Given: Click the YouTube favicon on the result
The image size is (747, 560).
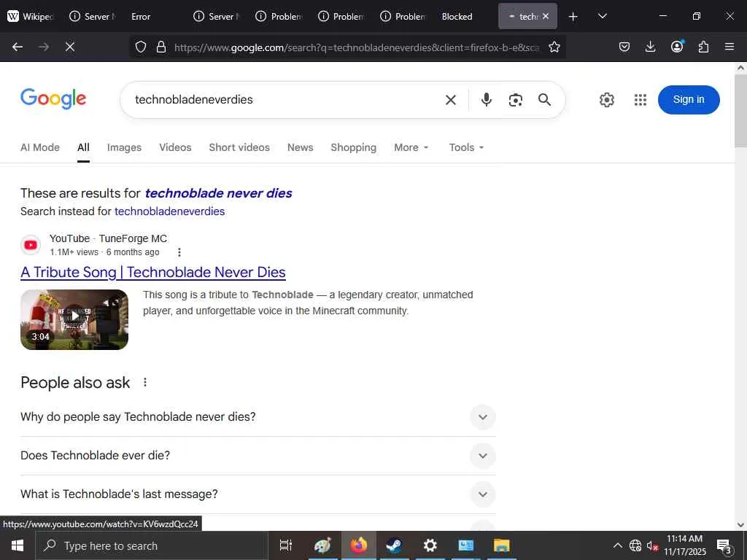Looking at the screenshot, I should pos(31,245).
